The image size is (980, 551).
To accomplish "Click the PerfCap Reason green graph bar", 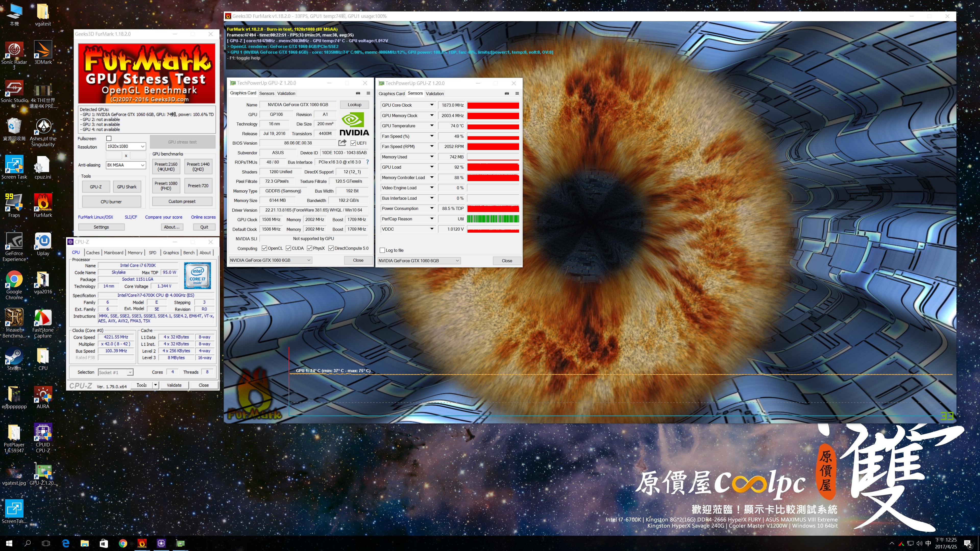I will click(x=493, y=219).
